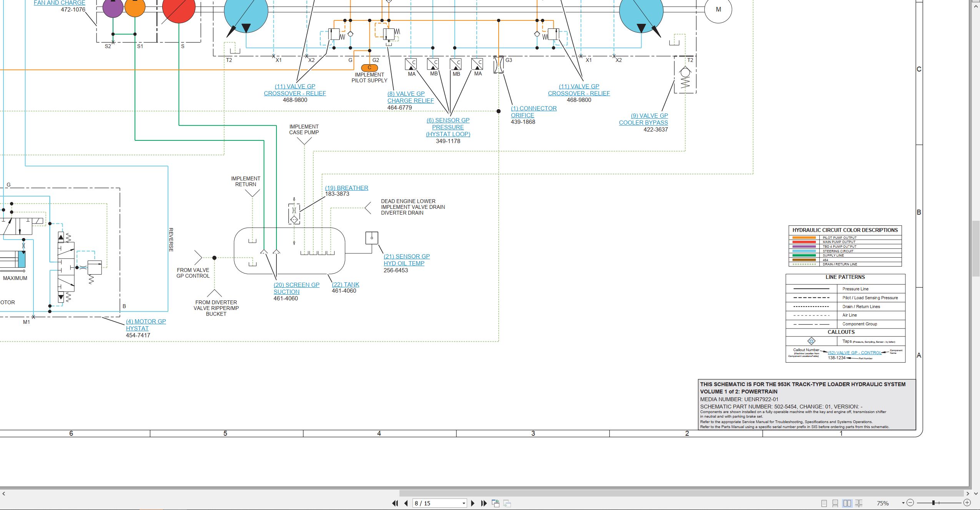Click the orange IMPLEMENT PILOT SUPPLY tap symbol
This screenshot has height=510, width=980.
(369, 68)
